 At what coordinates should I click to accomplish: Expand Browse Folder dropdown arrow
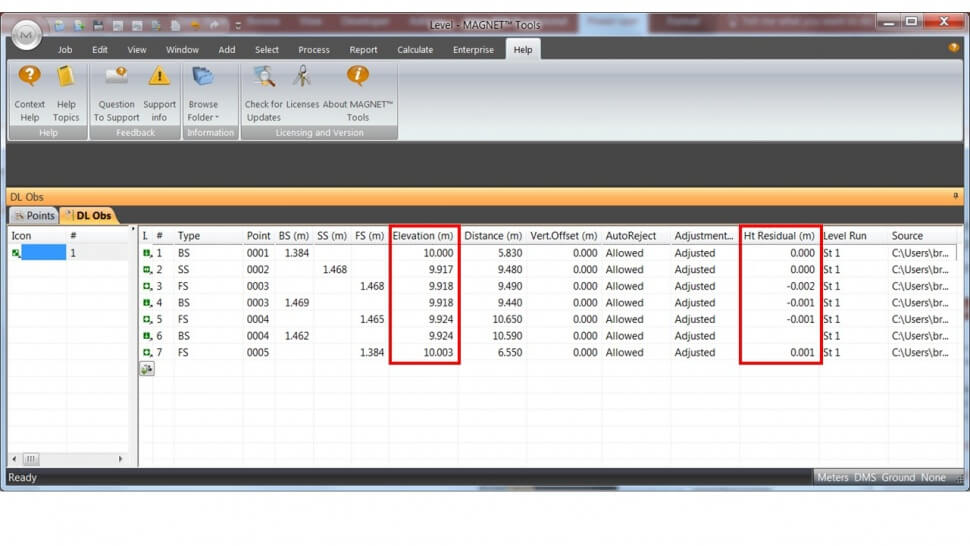[x=217, y=117]
